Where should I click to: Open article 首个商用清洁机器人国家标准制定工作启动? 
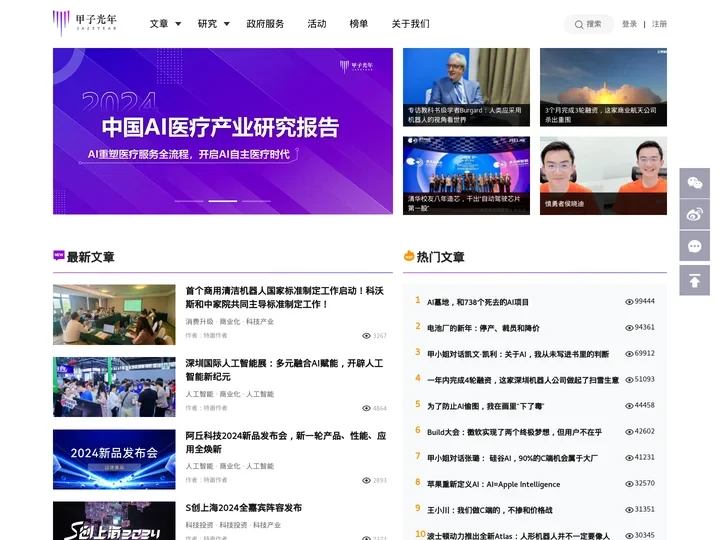(x=284, y=298)
